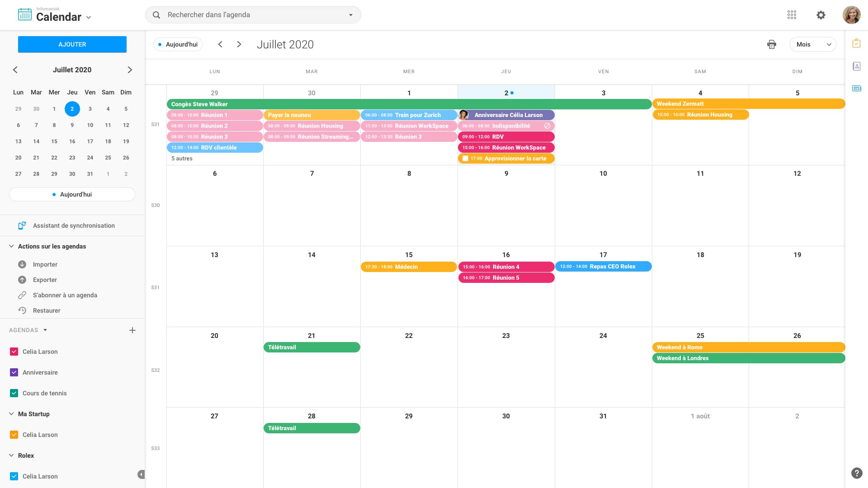Add a new agenda with plus icon

pos(132,330)
